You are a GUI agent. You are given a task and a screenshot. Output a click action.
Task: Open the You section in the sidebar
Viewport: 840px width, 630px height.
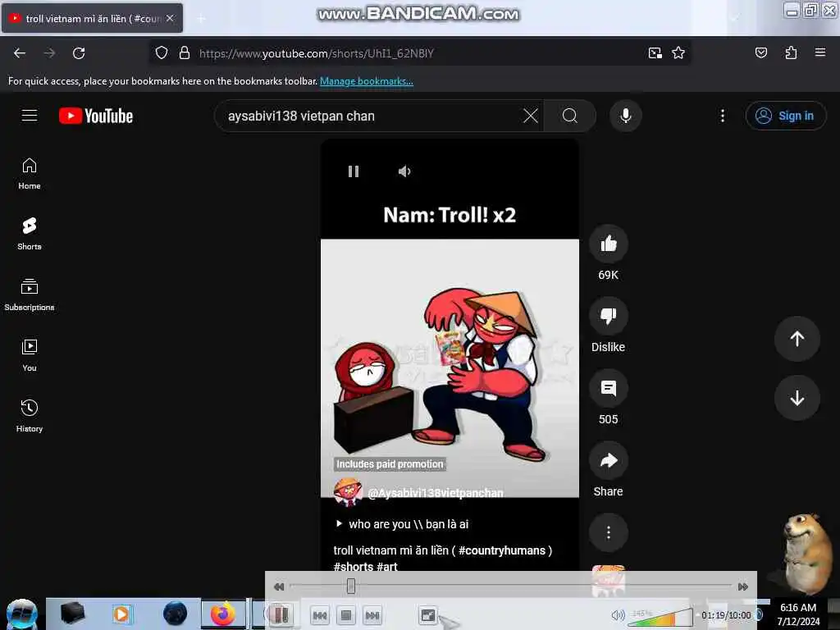[x=30, y=355]
